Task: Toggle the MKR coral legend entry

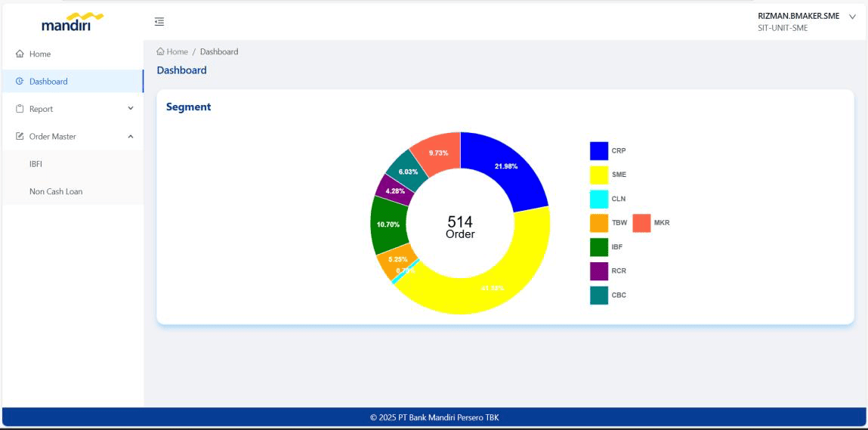Action: (x=651, y=223)
